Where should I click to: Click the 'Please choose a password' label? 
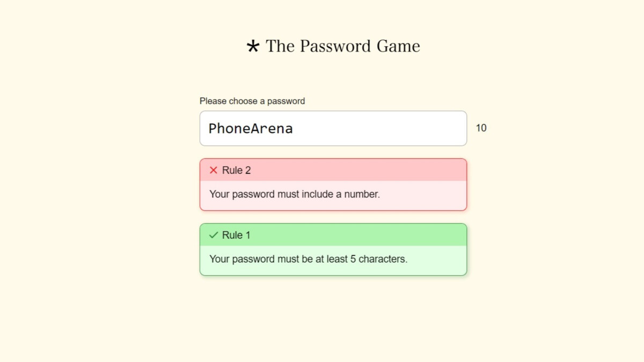[x=252, y=101]
